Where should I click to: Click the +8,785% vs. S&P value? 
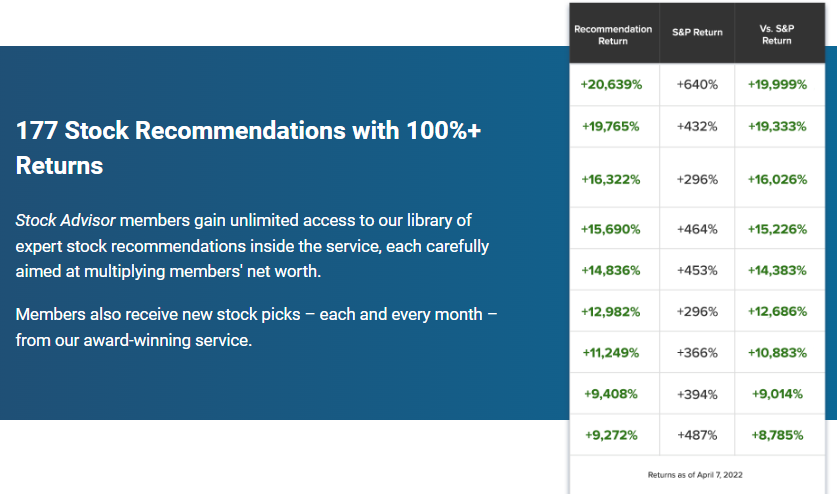pyautogui.click(x=777, y=435)
